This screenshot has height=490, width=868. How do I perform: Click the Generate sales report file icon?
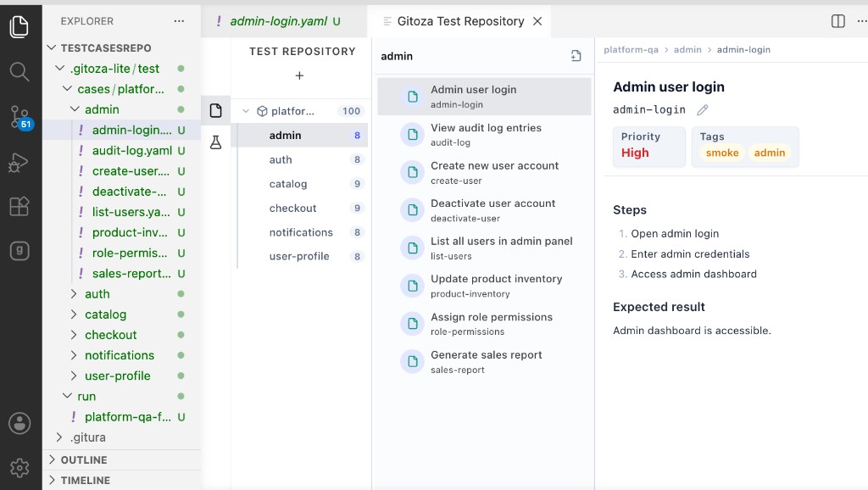coord(413,361)
